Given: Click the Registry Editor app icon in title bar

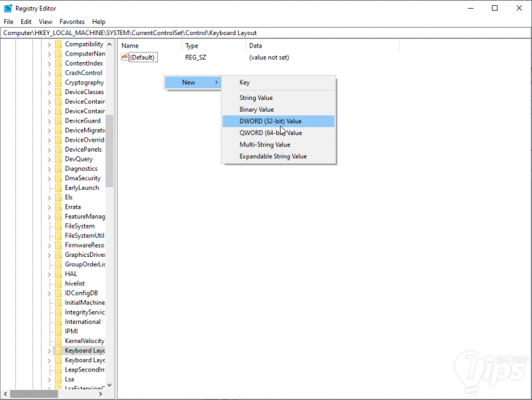Looking at the screenshot, I should click(8, 8).
